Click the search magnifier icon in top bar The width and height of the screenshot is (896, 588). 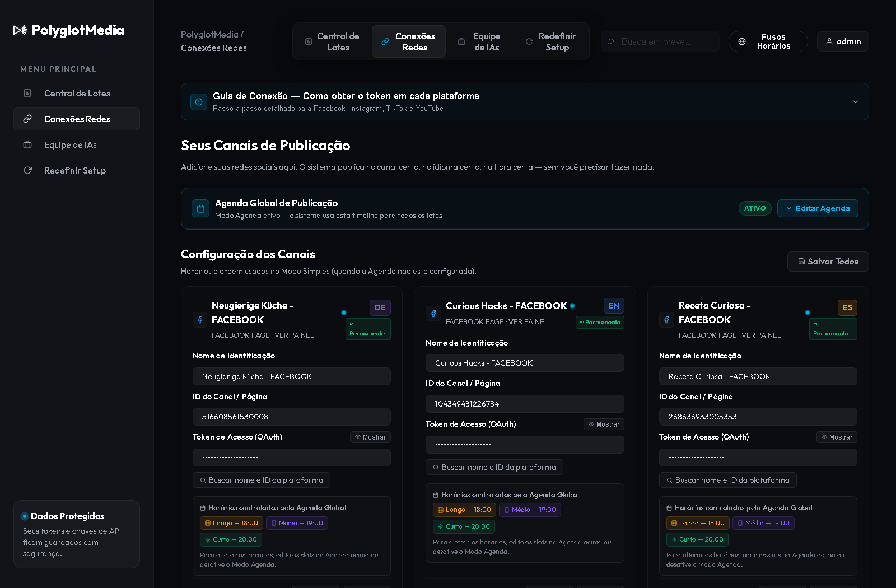[611, 41]
